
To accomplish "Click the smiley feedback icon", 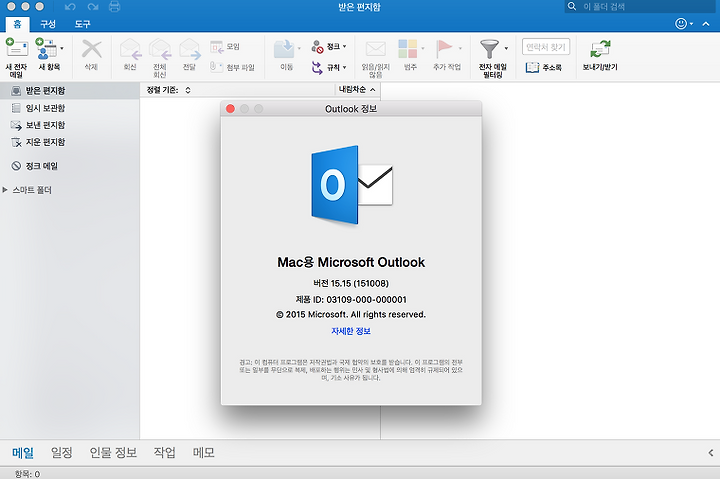I will tap(681, 23).
